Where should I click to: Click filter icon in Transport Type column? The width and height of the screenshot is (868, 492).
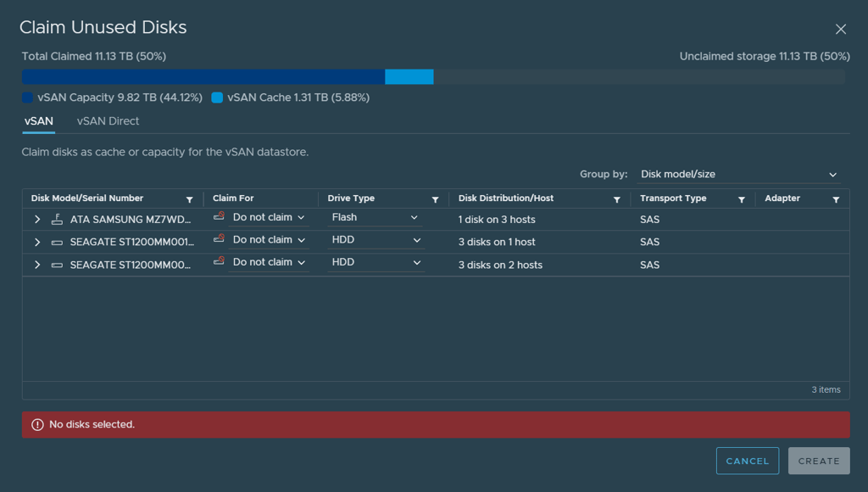[x=741, y=199]
